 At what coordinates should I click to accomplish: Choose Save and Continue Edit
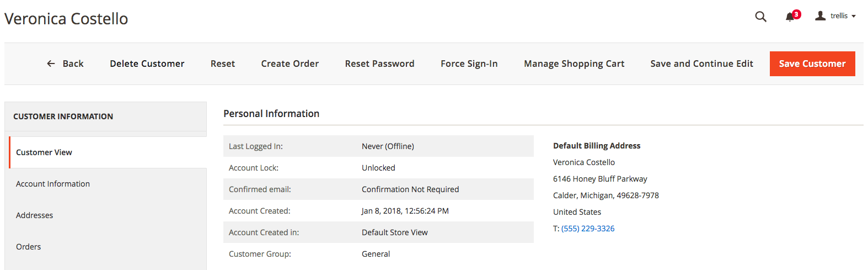pyautogui.click(x=701, y=63)
